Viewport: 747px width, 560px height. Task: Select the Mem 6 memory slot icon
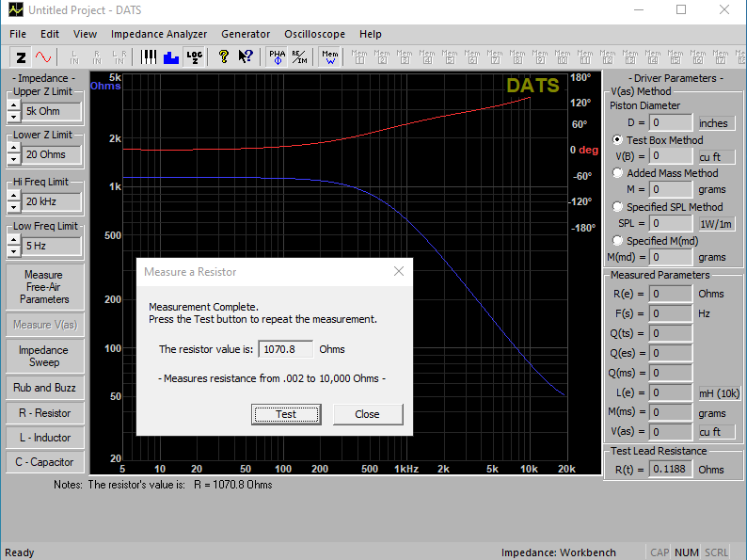pos(472,57)
